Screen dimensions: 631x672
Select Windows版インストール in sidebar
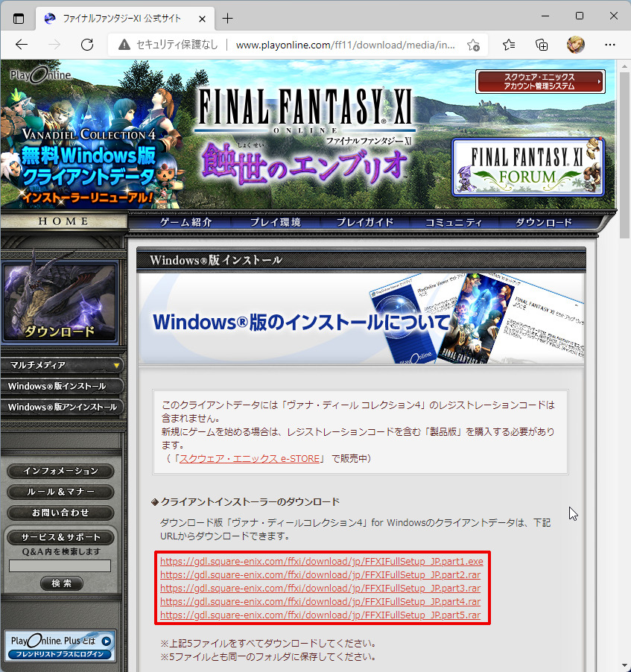pos(63,386)
